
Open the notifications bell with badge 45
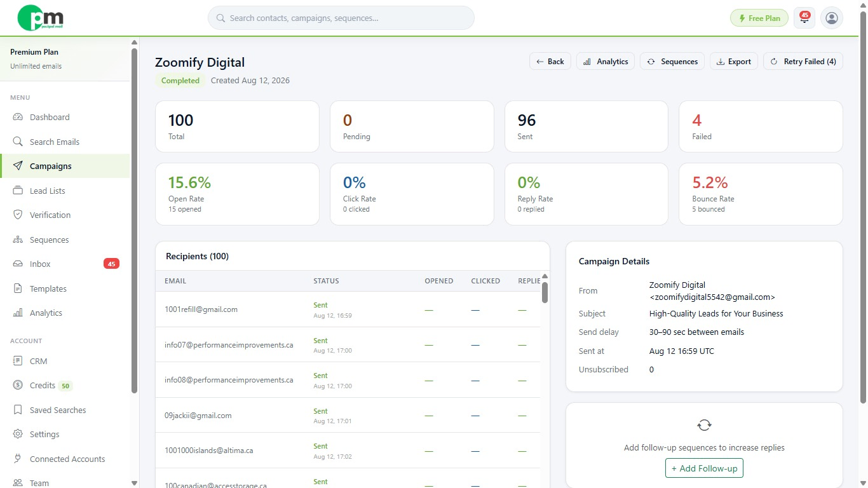[x=804, y=18]
